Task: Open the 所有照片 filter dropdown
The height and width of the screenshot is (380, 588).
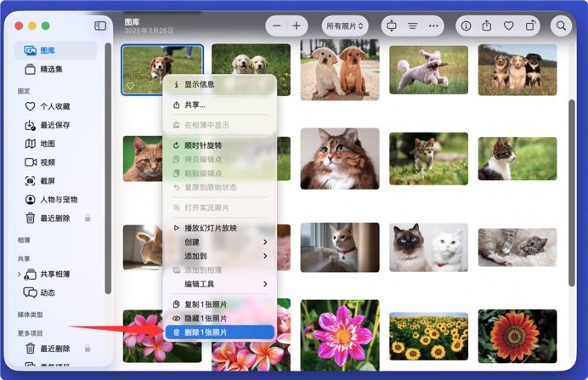Action: tap(345, 26)
